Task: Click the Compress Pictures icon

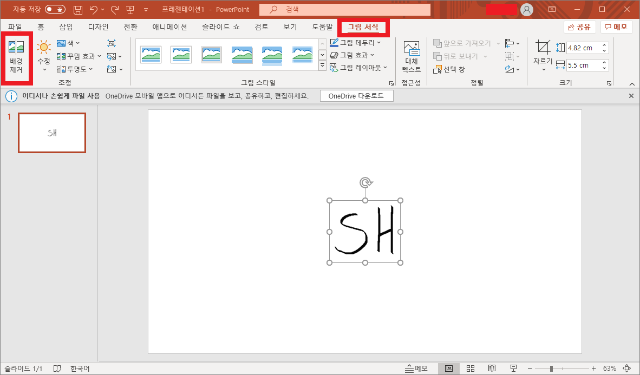Action: click(111, 43)
